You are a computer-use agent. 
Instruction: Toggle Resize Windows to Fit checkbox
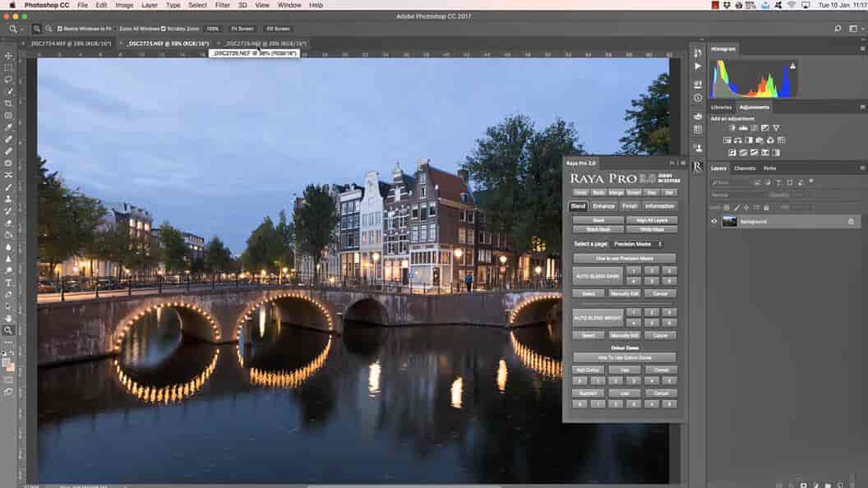click(60, 28)
